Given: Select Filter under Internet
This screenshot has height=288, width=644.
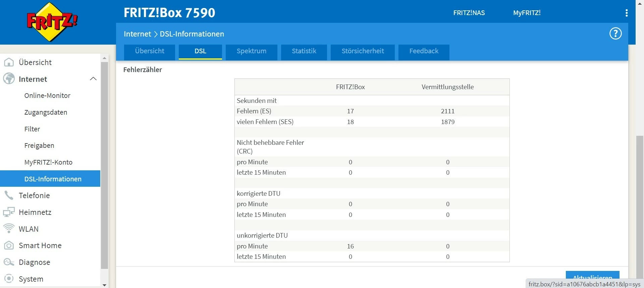Looking at the screenshot, I should tap(32, 129).
